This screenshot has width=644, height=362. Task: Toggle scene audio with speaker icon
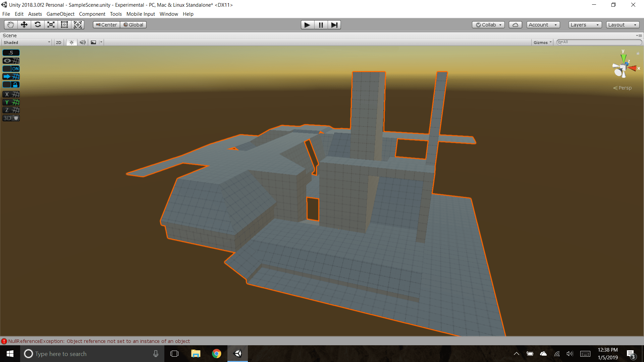[83, 43]
